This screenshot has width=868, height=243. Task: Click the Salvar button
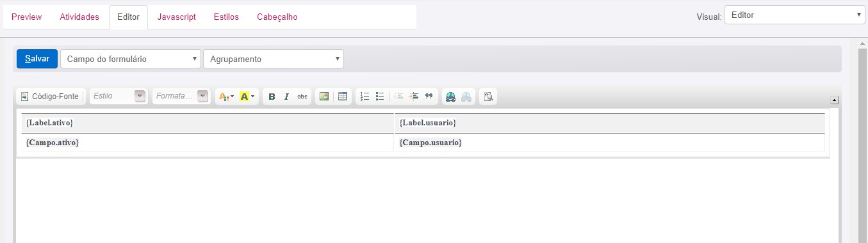tap(37, 58)
